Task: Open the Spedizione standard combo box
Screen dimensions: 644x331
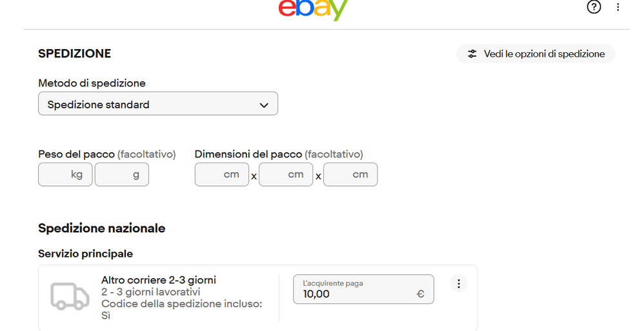Action: point(158,103)
